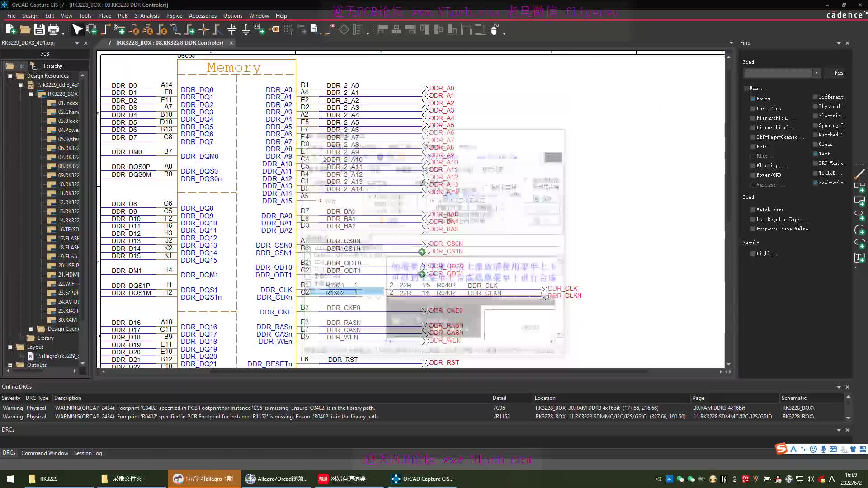Click the Place menu in menubar
This screenshot has width=868, height=488.
(x=104, y=15)
